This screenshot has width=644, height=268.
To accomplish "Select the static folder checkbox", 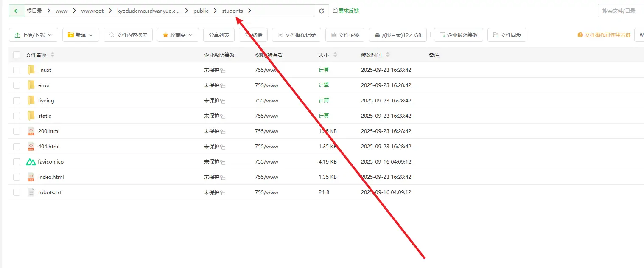I will 17,116.
